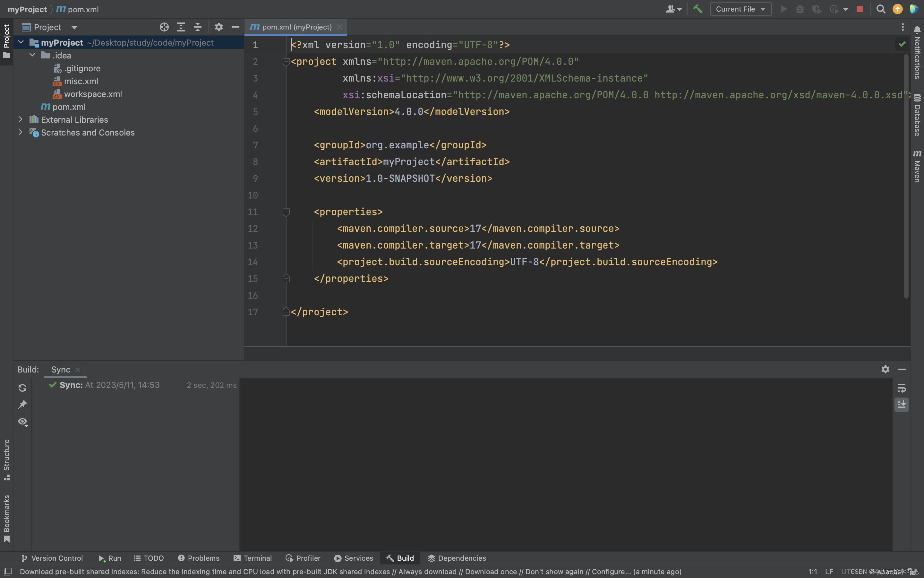Expand Scratches and Consoles node
The height and width of the screenshot is (578, 924).
point(21,132)
